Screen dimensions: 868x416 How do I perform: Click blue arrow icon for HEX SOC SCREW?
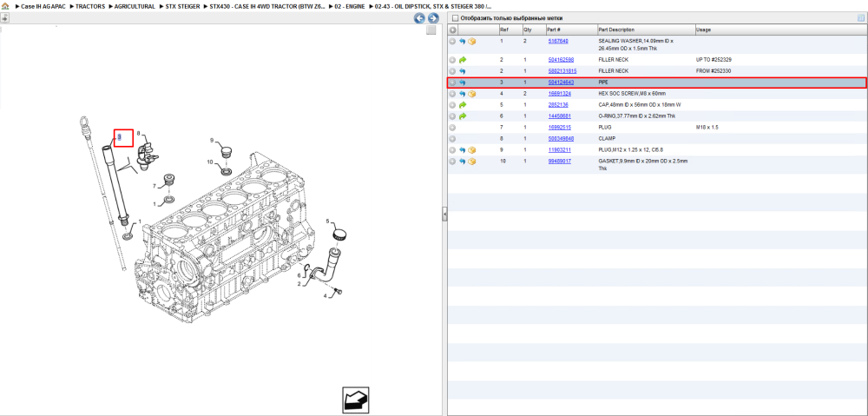pos(463,94)
